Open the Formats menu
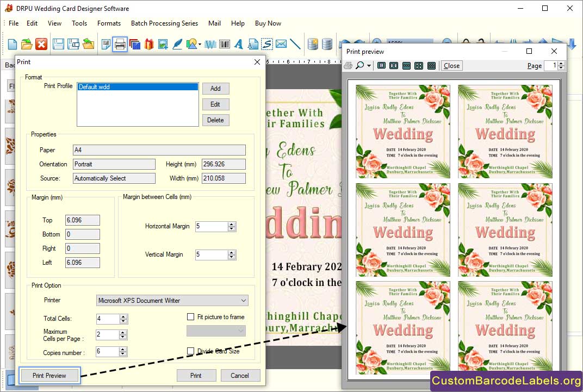This screenshot has width=583, height=392. (x=109, y=23)
